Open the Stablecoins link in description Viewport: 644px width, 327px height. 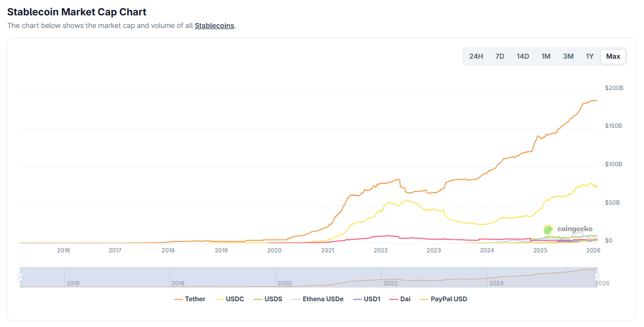click(214, 26)
